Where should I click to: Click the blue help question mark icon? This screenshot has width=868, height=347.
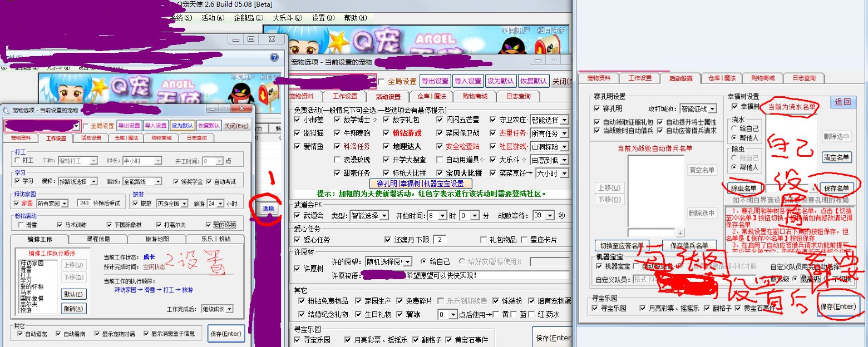tap(274, 57)
